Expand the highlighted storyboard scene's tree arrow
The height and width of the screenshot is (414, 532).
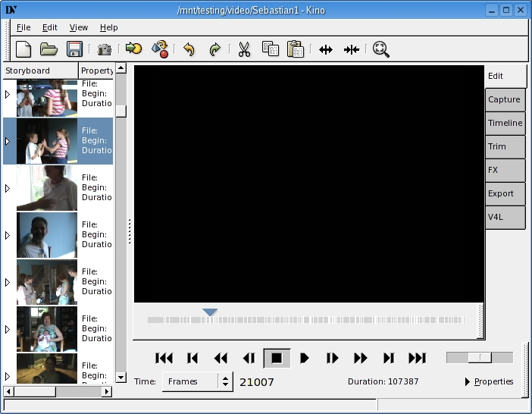tap(8, 141)
